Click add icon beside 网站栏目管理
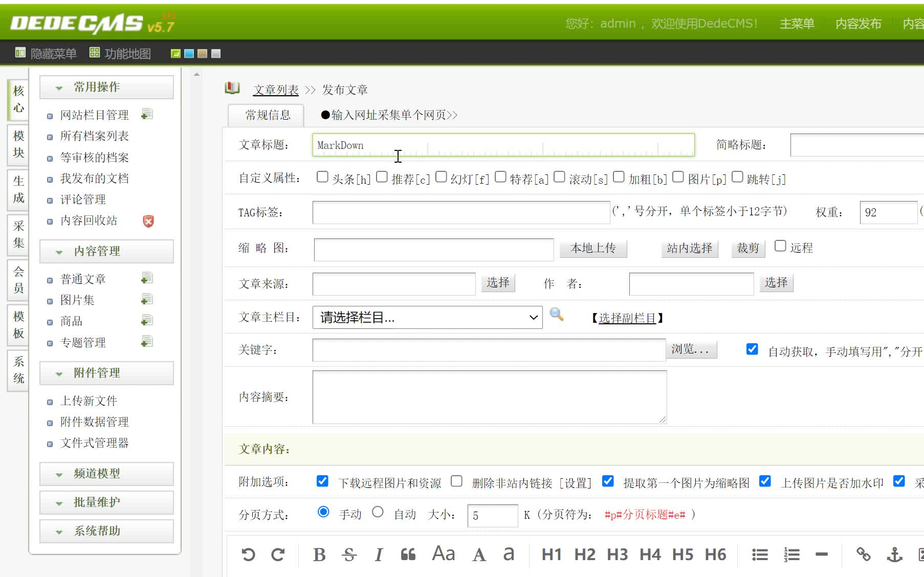 pos(147,114)
